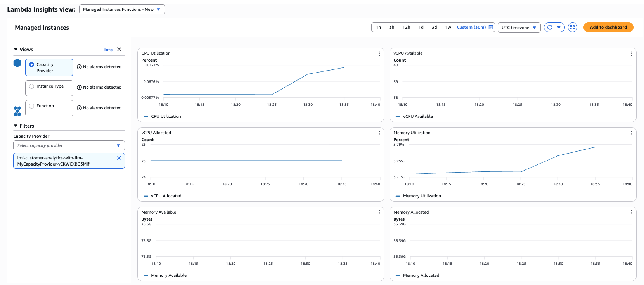644x285 pixels.
Task: Select the Instance Type view option
Action: (x=32, y=86)
